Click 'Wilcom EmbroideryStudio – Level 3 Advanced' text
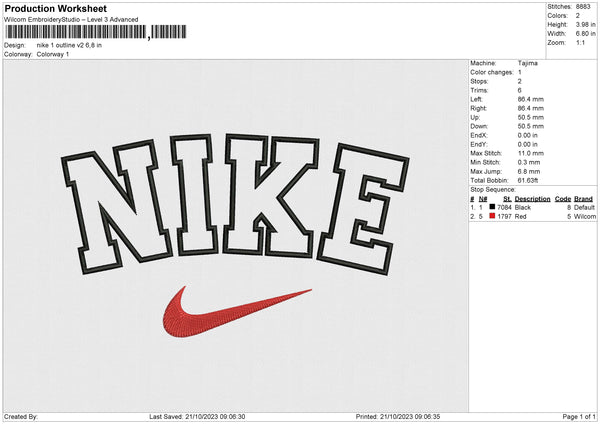600x424 pixels. tap(71, 20)
